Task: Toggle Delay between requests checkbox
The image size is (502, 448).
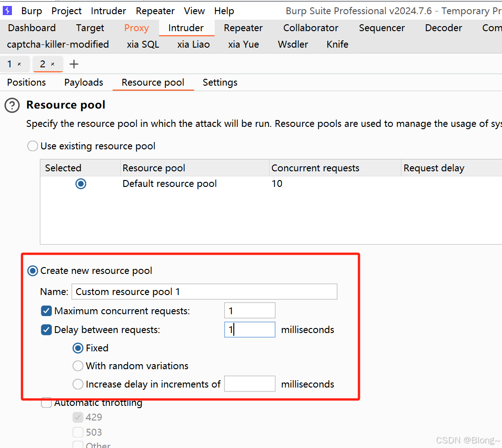Action: click(46, 330)
